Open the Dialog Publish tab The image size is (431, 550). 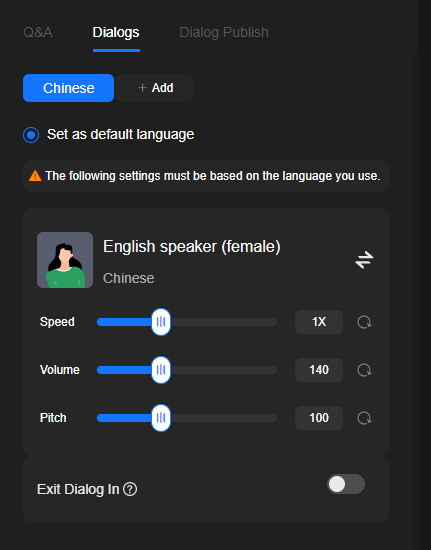(224, 32)
